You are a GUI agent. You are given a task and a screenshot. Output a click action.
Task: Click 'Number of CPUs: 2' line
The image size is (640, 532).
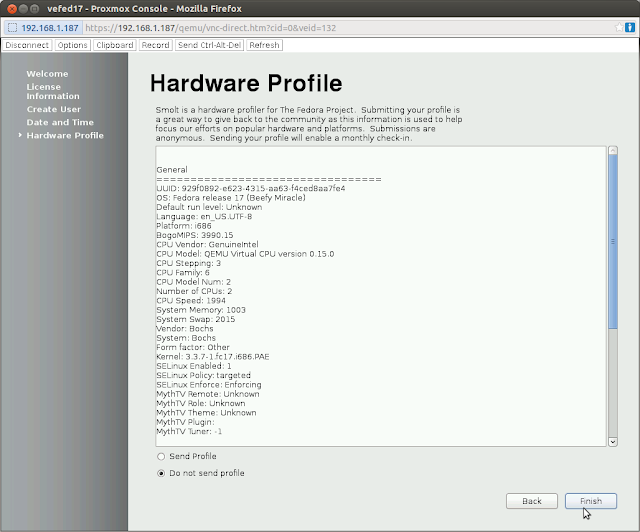pos(194,292)
